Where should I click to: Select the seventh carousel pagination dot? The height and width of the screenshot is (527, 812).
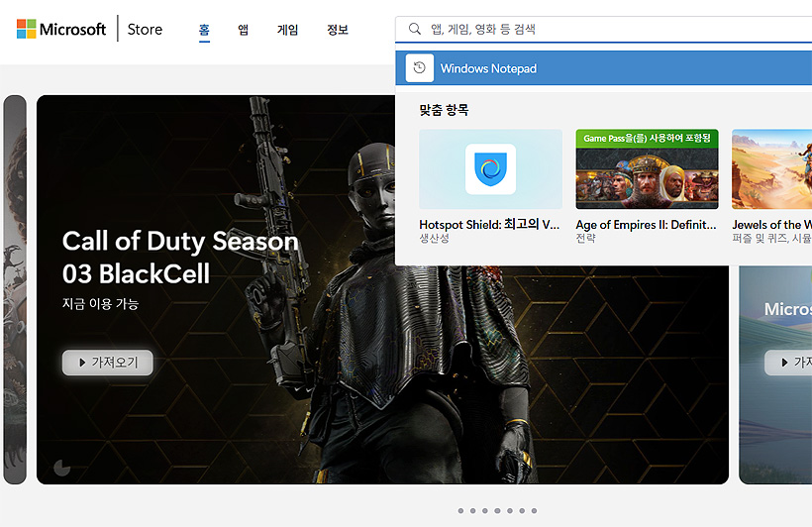click(534, 511)
